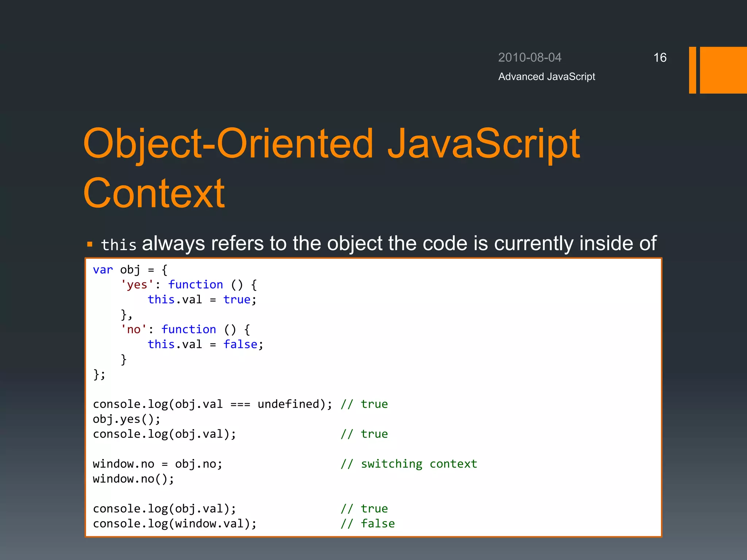
Task: Click the thin orange vertical bar
Action: click(x=692, y=70)
